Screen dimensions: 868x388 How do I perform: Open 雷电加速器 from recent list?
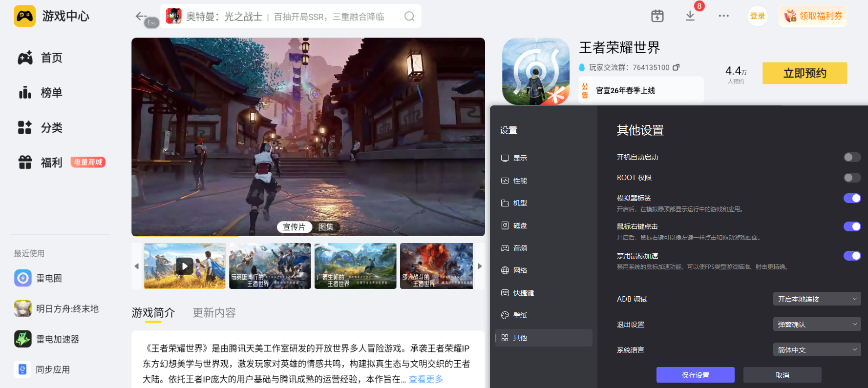pyautogui.click(x=47, y=339)
